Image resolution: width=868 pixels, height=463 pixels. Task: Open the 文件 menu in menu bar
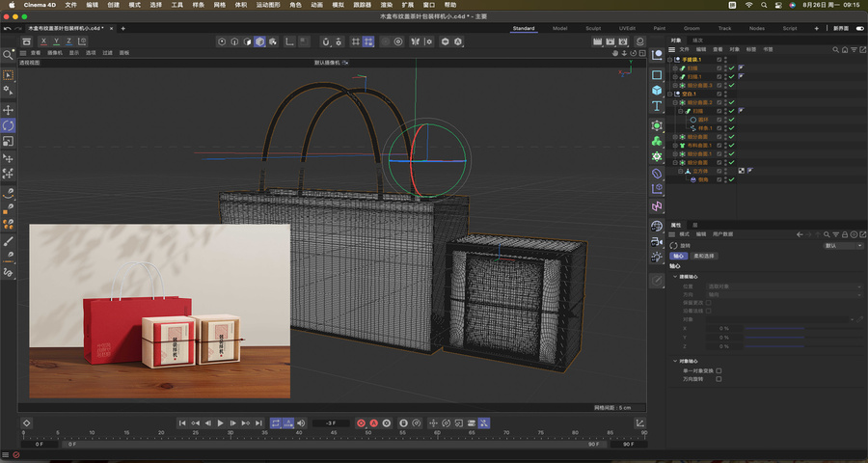(70, 5)
